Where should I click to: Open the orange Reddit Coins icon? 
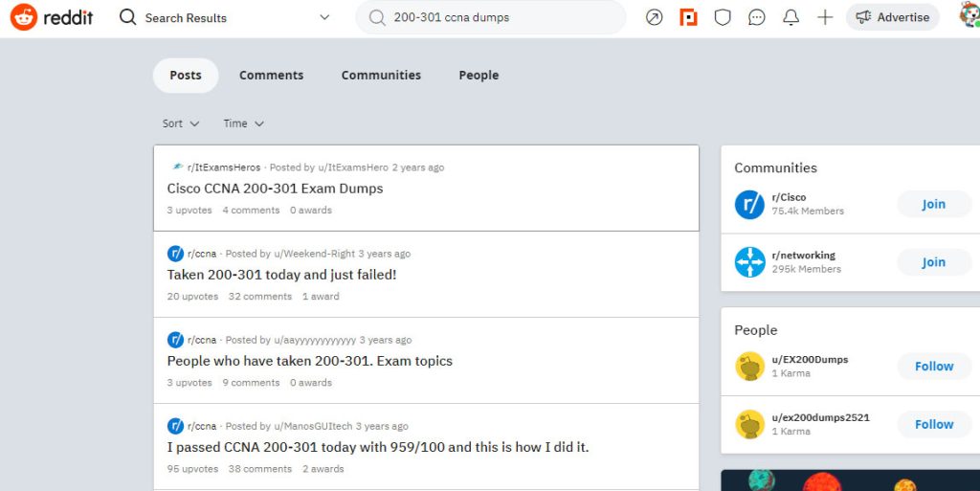[688, 17]
